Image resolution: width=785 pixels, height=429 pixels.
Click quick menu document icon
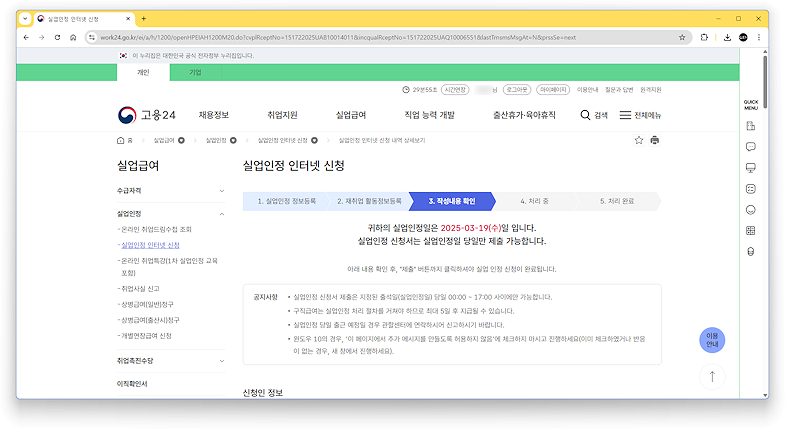750,126
